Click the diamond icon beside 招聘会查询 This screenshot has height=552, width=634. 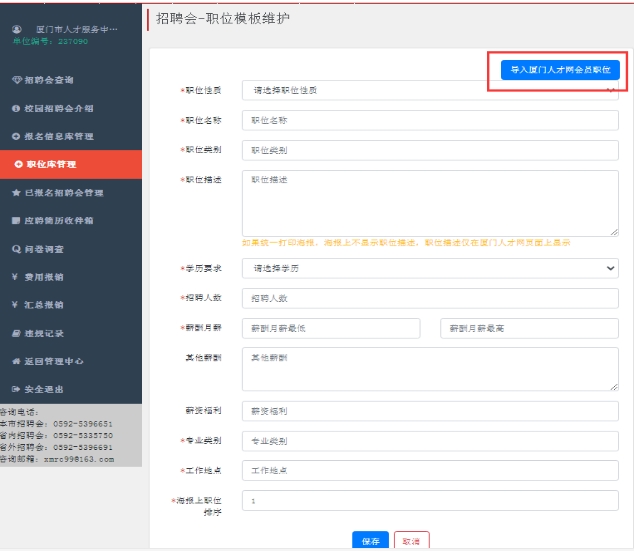tap(16, 79)
